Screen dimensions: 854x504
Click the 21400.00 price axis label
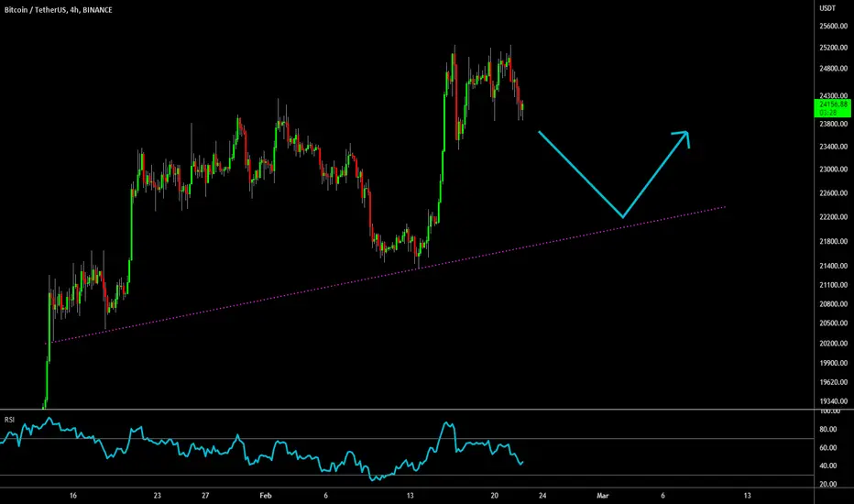[x=833, y=266]
